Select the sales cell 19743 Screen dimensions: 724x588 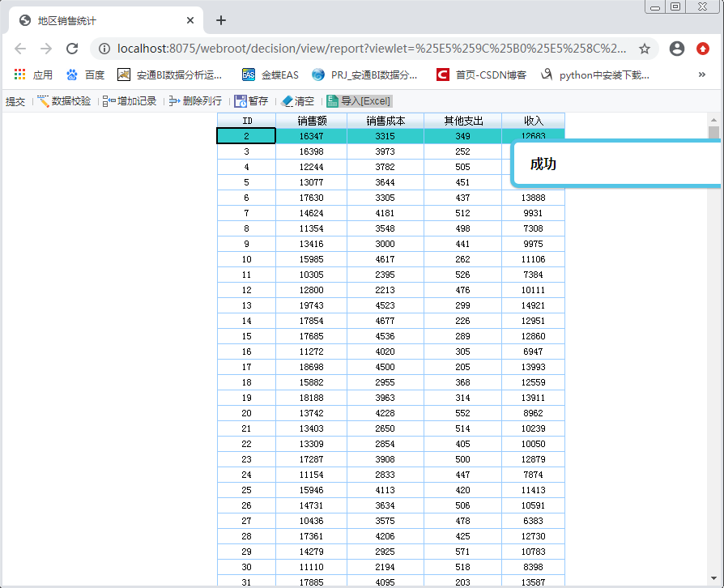(312, 305)
